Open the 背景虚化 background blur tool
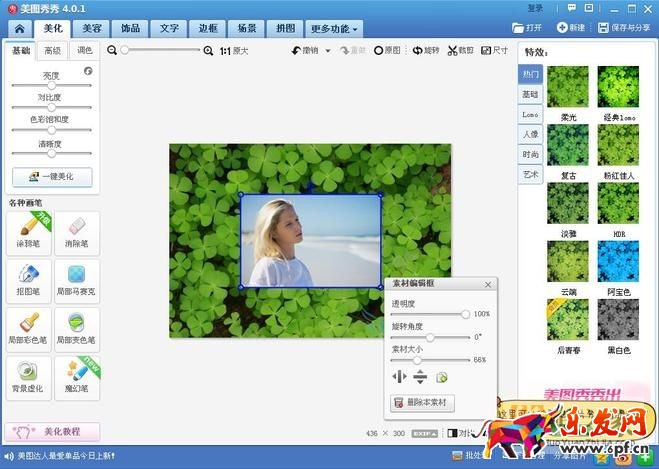The height and width of the screenshot is (469, 659). coord(28,376)
